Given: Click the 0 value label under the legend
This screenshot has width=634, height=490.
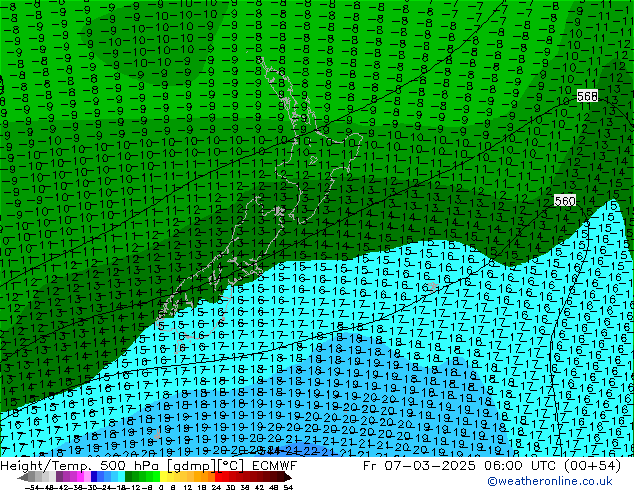Looking at the screenshot, I should coord(161,488).
